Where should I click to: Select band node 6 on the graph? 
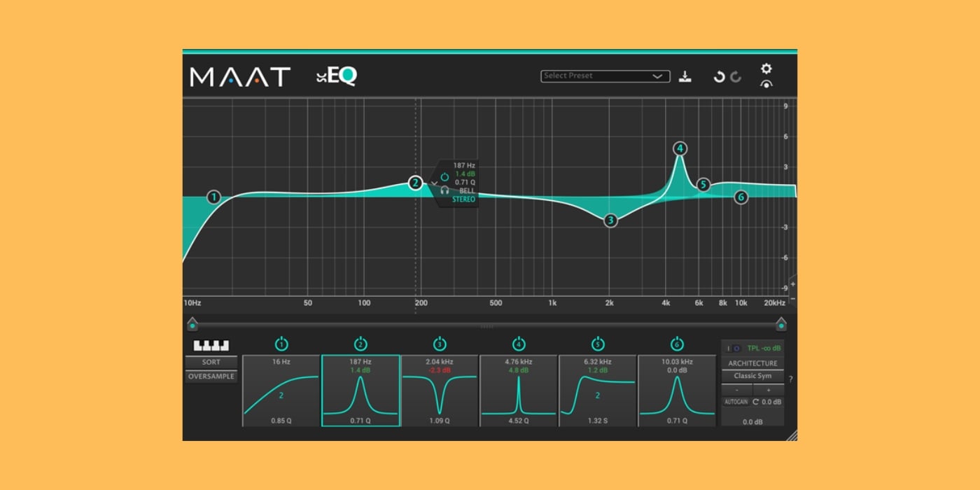741,197
